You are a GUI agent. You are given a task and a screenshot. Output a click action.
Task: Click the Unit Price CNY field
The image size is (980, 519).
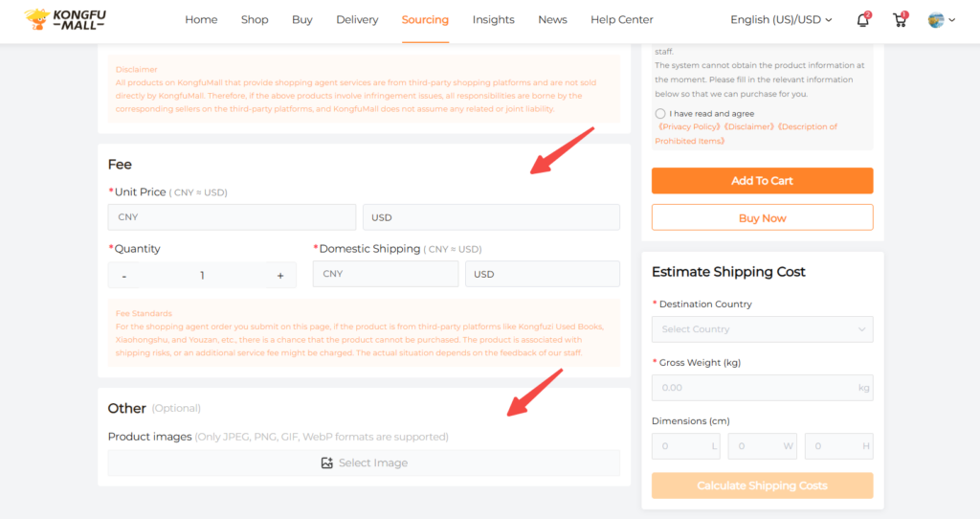point(232,217)
